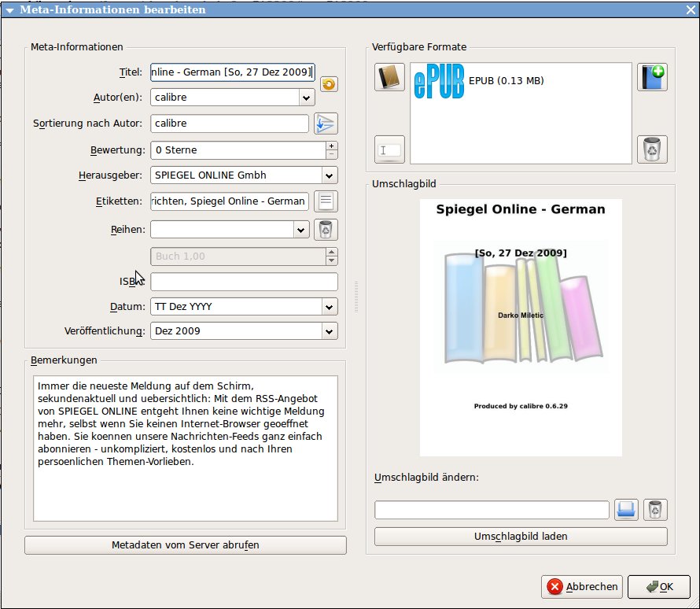Open the Datum calendar dropdown

330,307
